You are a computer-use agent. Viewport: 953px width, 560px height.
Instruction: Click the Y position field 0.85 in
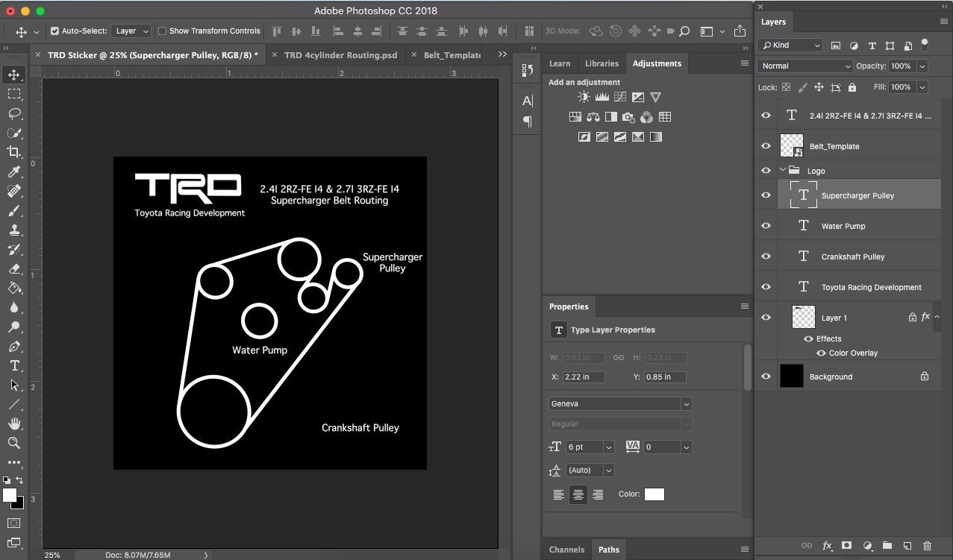point(666,377)
